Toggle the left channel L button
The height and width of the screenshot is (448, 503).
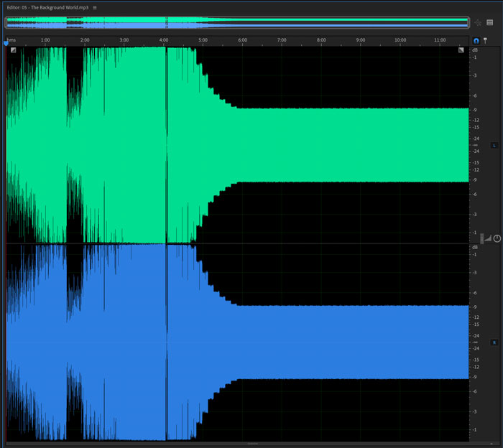coord(494,146)
